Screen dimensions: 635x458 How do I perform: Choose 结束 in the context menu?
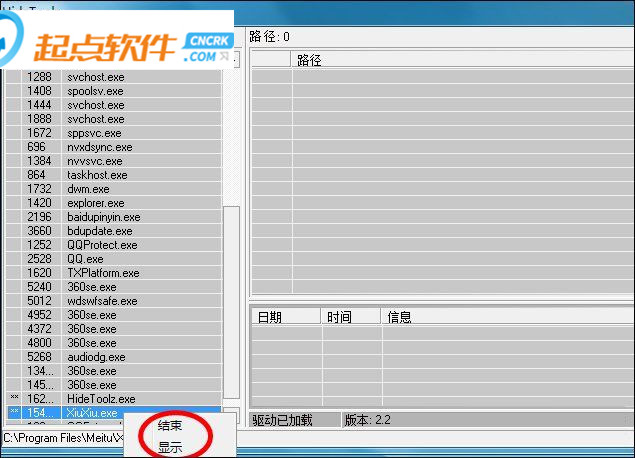pyautogui.click(x=170, y=425)
